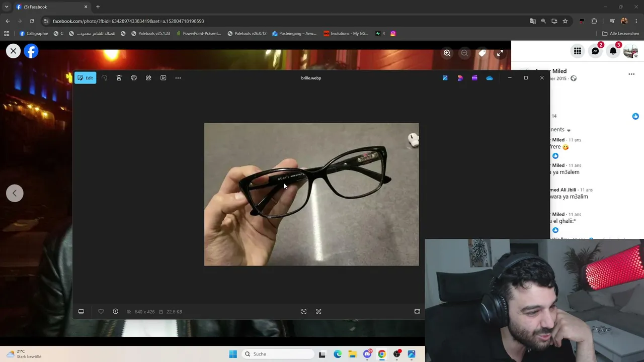Click the 22.6 KB file size text
The width and height of the screenshot is (644, 362).
174,312
